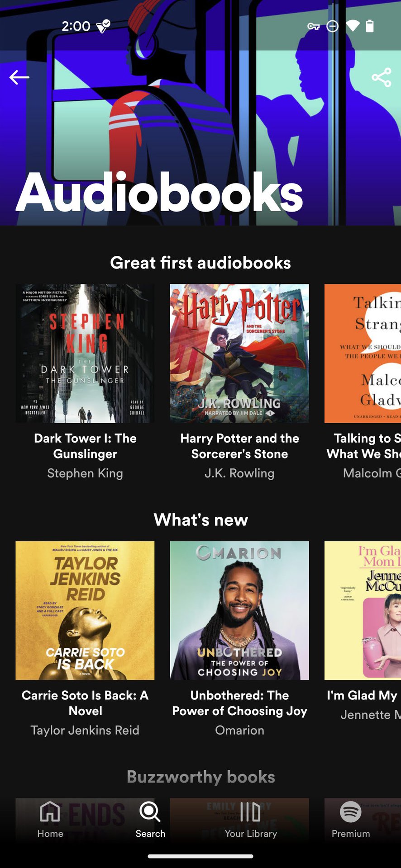Open the Home tab icon

pos(50,812)
